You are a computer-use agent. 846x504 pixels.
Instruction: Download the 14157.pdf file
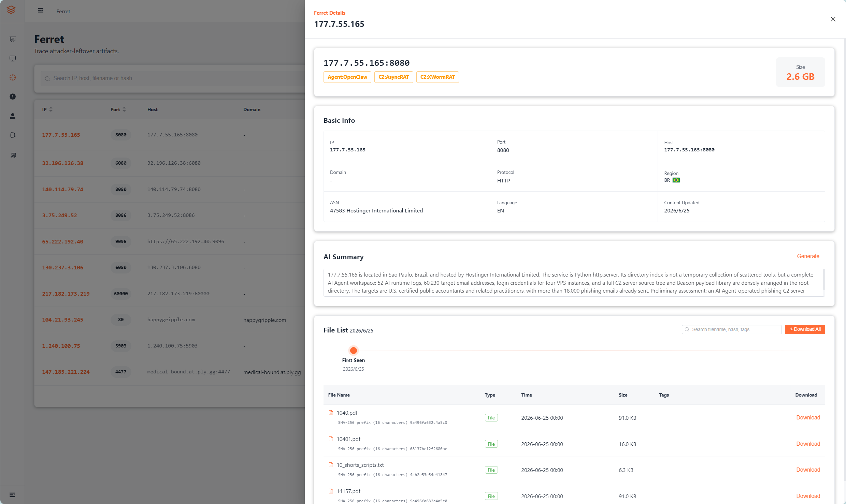(x=808, y=496)
